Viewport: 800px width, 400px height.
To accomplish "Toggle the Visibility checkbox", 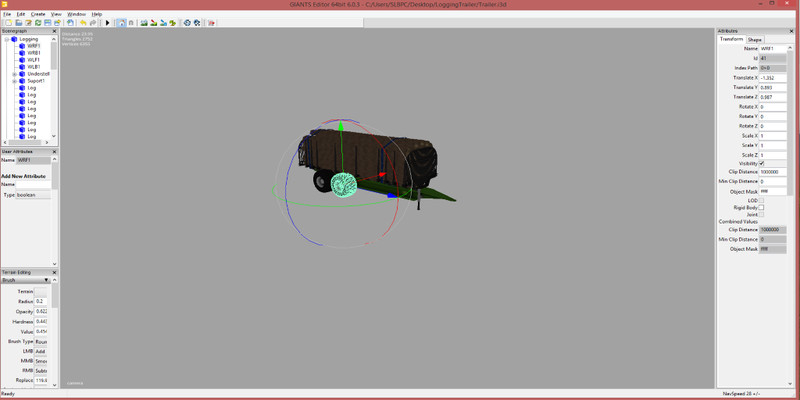I will coord(762,163).
